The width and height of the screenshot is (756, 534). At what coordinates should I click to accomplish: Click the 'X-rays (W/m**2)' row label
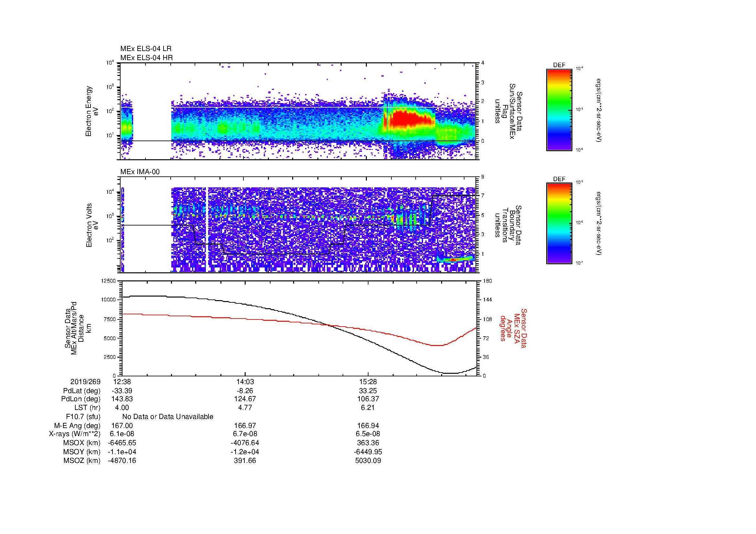(x=75, y=434)
